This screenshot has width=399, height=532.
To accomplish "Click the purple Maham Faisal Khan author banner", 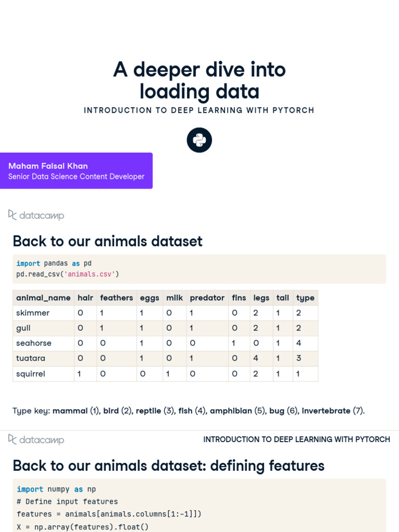I will tap(76, 170).
